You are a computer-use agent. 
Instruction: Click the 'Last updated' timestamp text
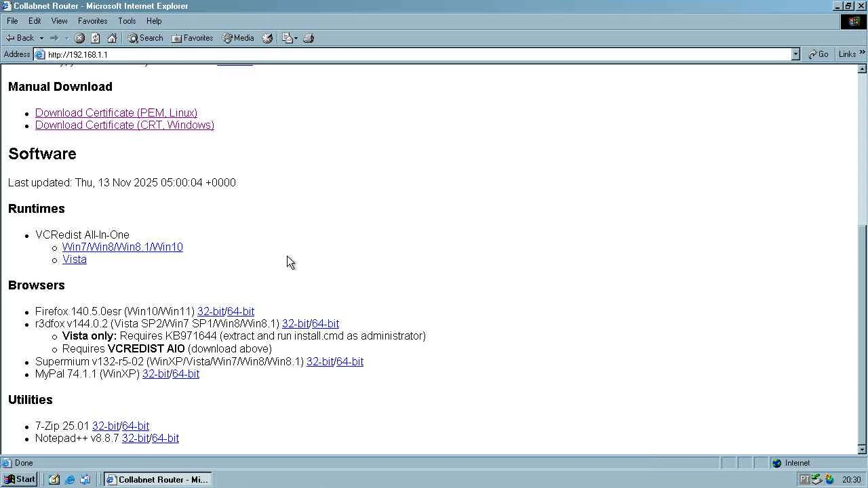coord(122,183)
